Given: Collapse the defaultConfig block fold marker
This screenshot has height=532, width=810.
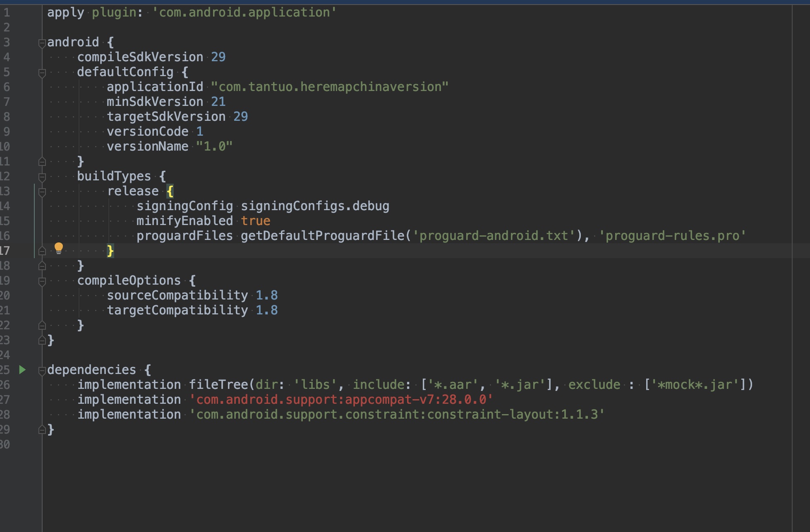Looking at the screenshot, I should pyautogui.click(x=42, y=73).
